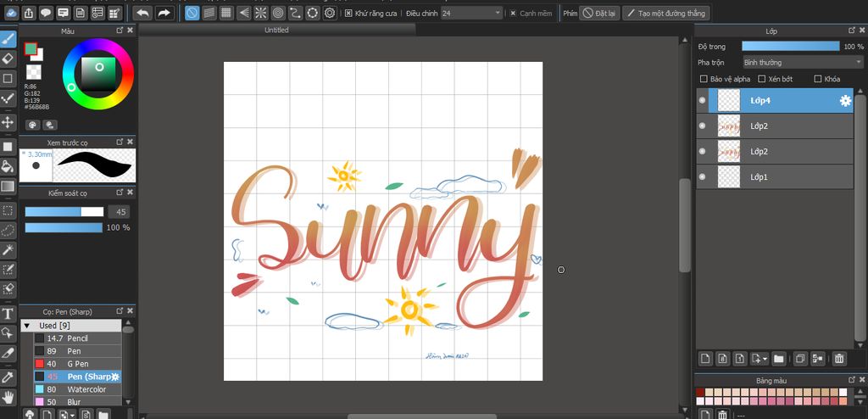Turn snap off with the crossed-circle icon
This screenshot has width=868, height=419.
pyautogui.click(x=192, y=13)
